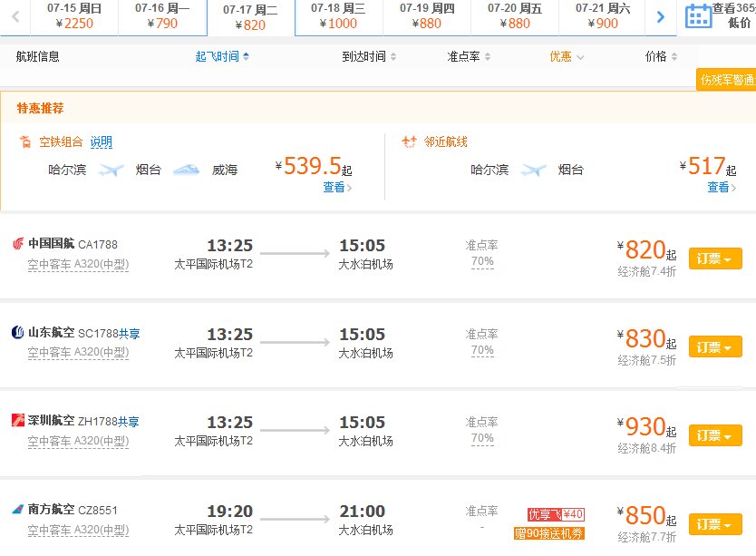The width and height of the screenshot is (756, 556).
Task: Sort flights by 起飞时间 departure time
Action: (x=222, y=56)
